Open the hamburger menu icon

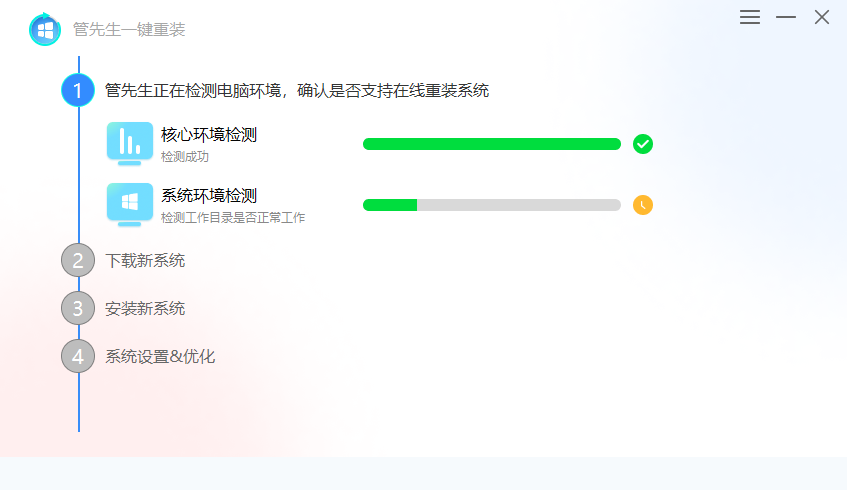[750, 17]
